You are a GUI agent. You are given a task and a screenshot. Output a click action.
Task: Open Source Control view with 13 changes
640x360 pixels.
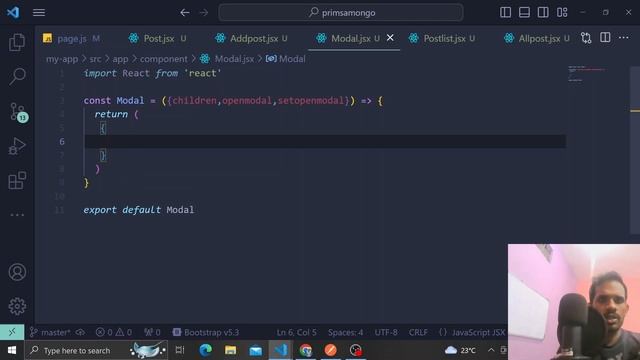coord(18,111)
